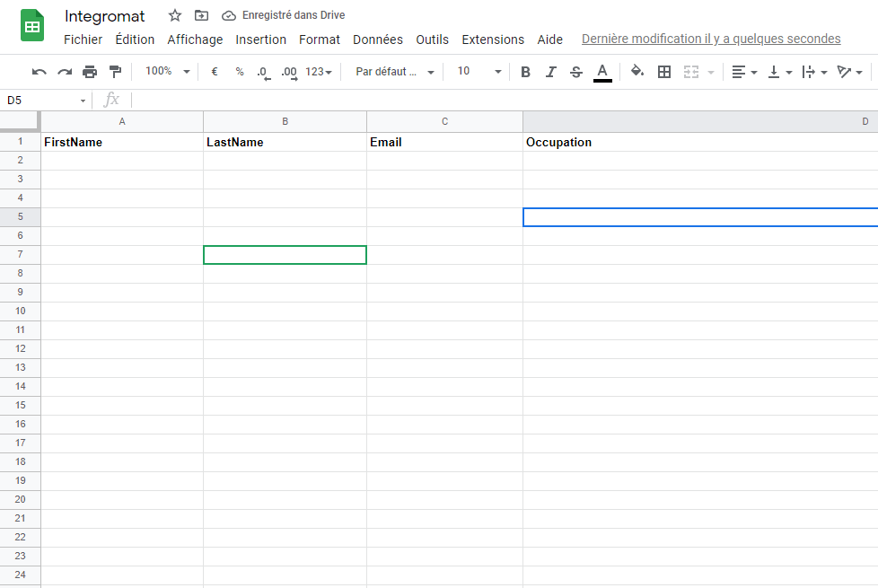Open the Données menu

click(x=378, y=39)
